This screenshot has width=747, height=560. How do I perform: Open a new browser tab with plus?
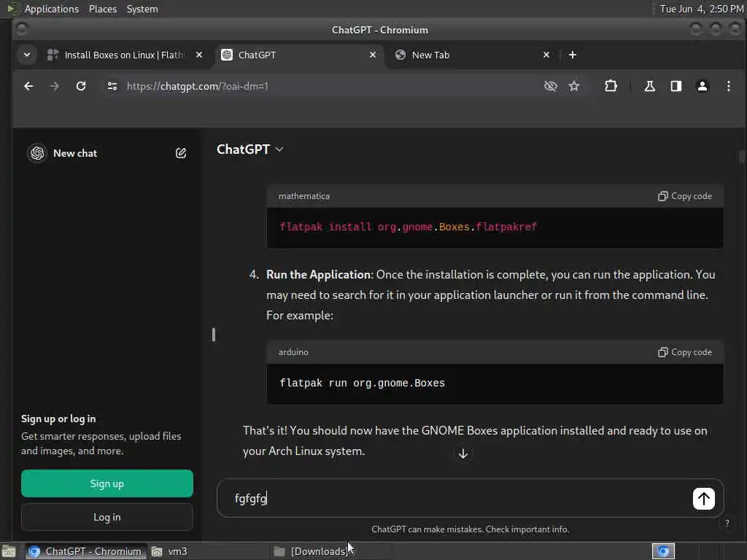tap(573, 55)
